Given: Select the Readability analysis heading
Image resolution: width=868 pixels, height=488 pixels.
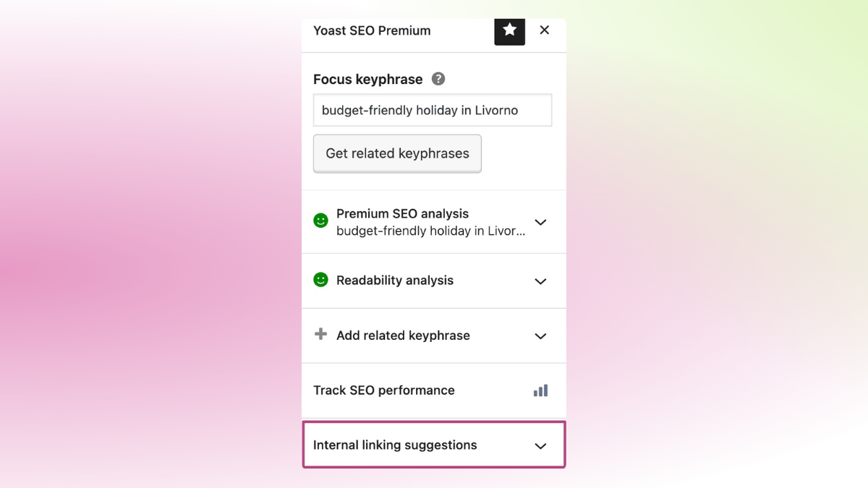Looking at the screenshot, I should (x=395, y=281).
